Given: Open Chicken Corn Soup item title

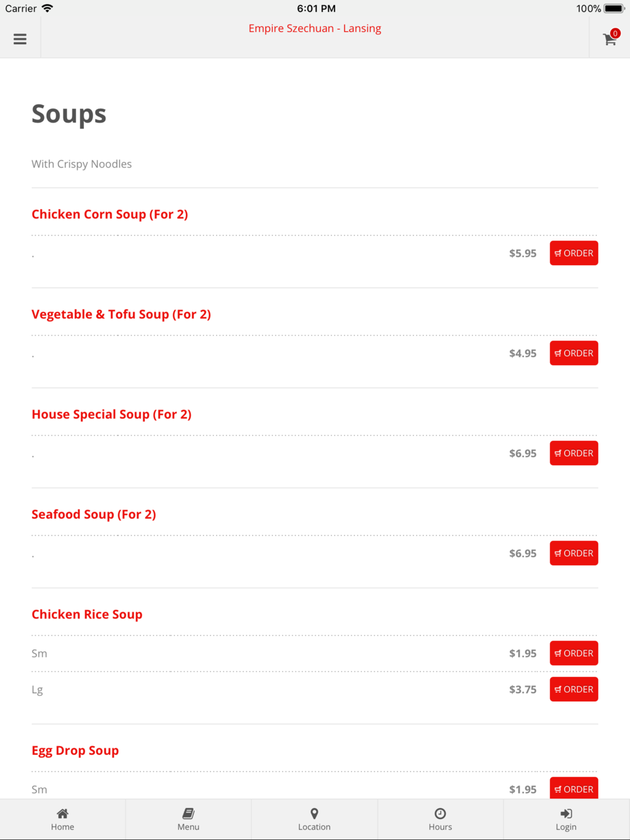Looking at the screenshot, I should (x=110, y=214).
